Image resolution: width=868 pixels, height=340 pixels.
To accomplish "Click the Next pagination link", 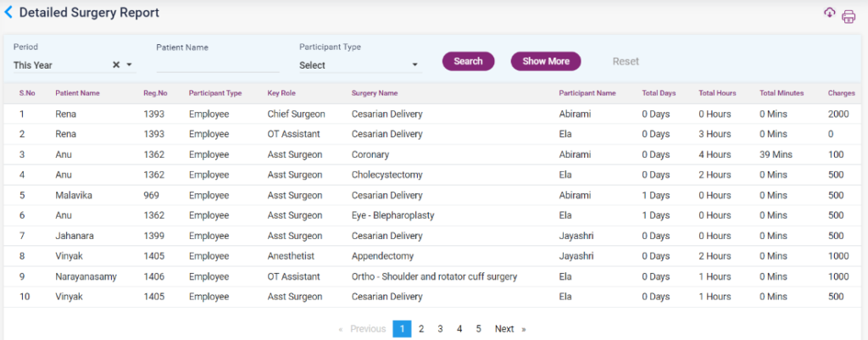I will (504, 329).
